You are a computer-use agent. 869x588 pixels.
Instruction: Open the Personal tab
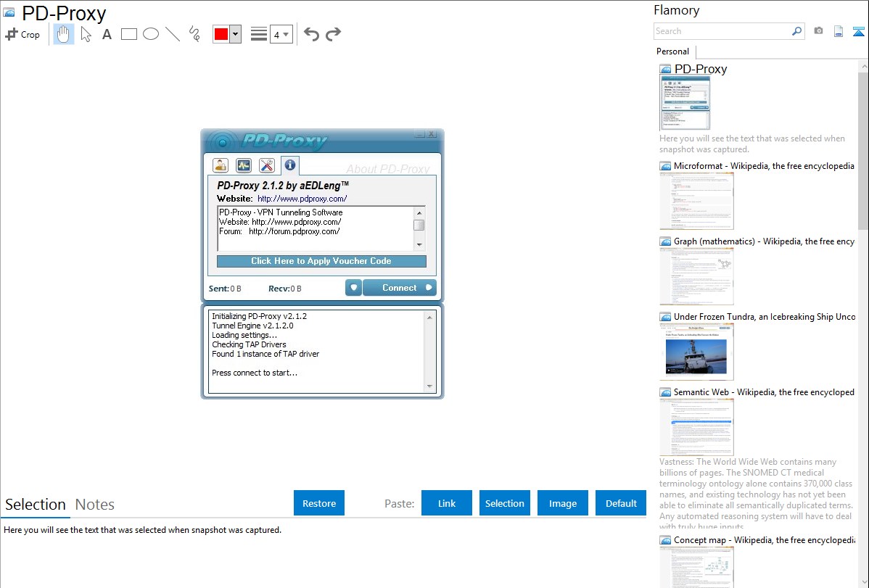[673, 51]
